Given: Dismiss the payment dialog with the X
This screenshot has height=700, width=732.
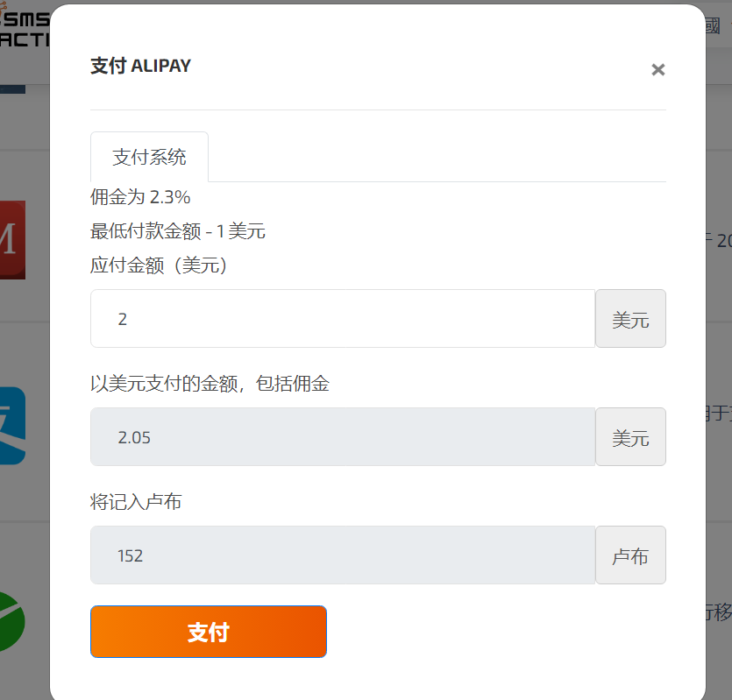Looking at the screenshot, I should point(658,69).
